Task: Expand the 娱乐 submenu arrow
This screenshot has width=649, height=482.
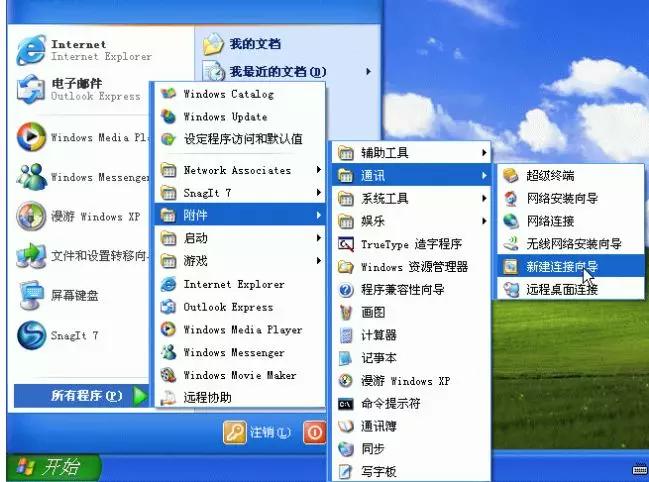Action: tap(484, 221)
